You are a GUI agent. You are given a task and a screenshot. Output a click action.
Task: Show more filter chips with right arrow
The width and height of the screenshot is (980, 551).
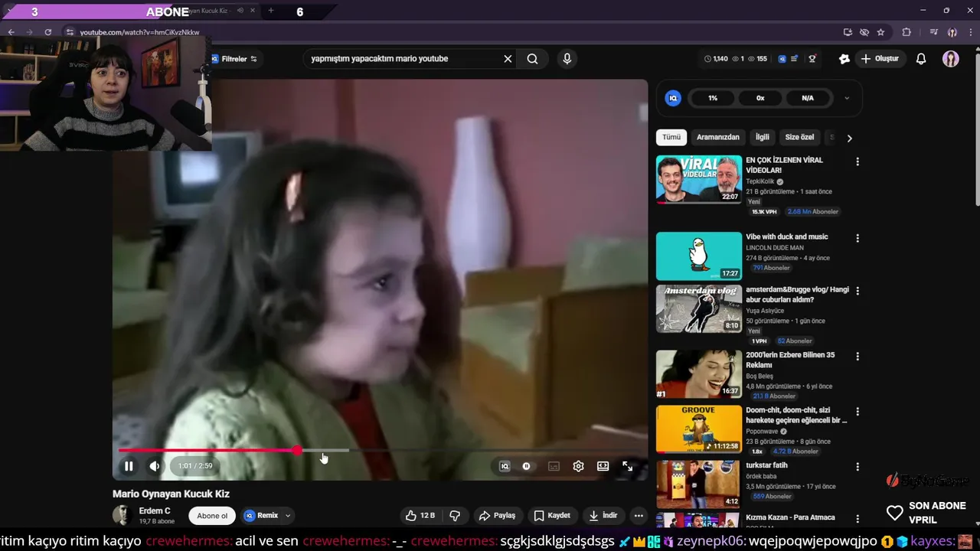(x=849, y=138)
